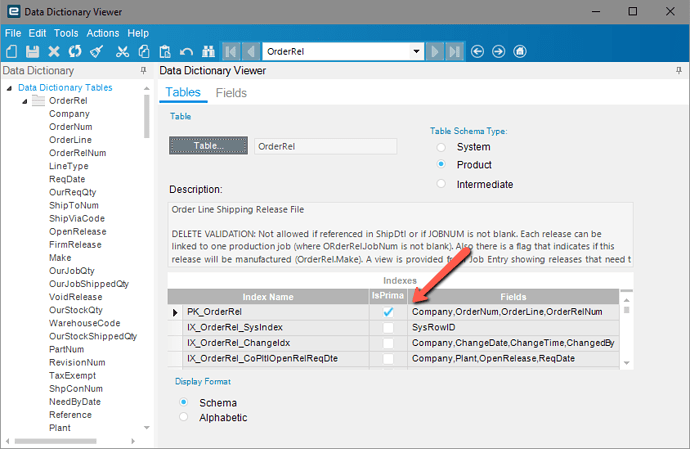Switch to the Fields tab
Viewport: 690px width, 449px height.
pos(231,93)
